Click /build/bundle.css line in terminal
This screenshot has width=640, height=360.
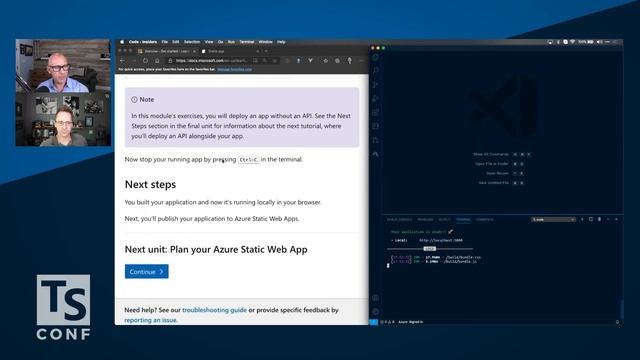pyautogui.click(x=436, y=258)
